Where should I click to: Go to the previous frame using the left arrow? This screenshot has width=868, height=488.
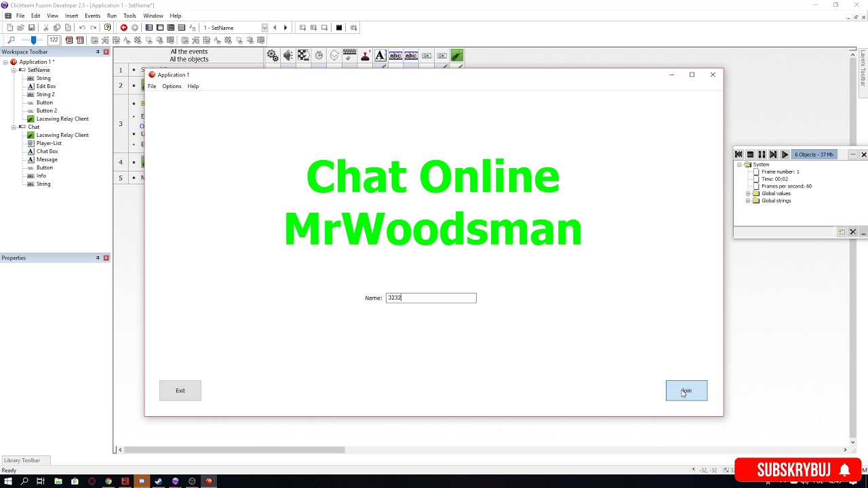[275, 28]
